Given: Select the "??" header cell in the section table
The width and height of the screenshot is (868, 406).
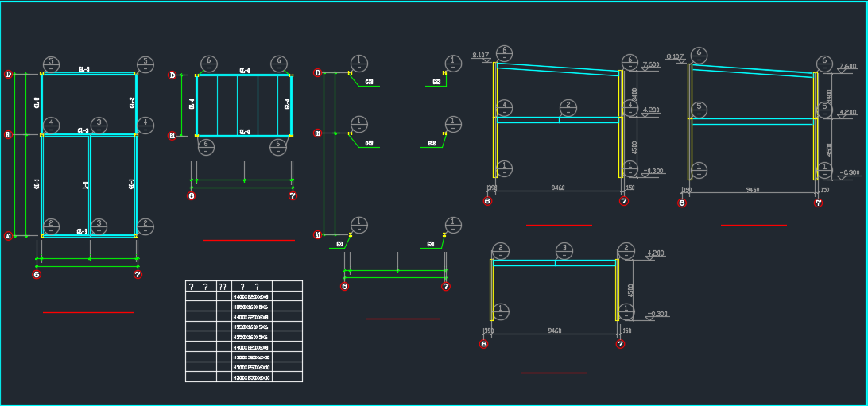Looking at the screenshot, I should [223, 286].
